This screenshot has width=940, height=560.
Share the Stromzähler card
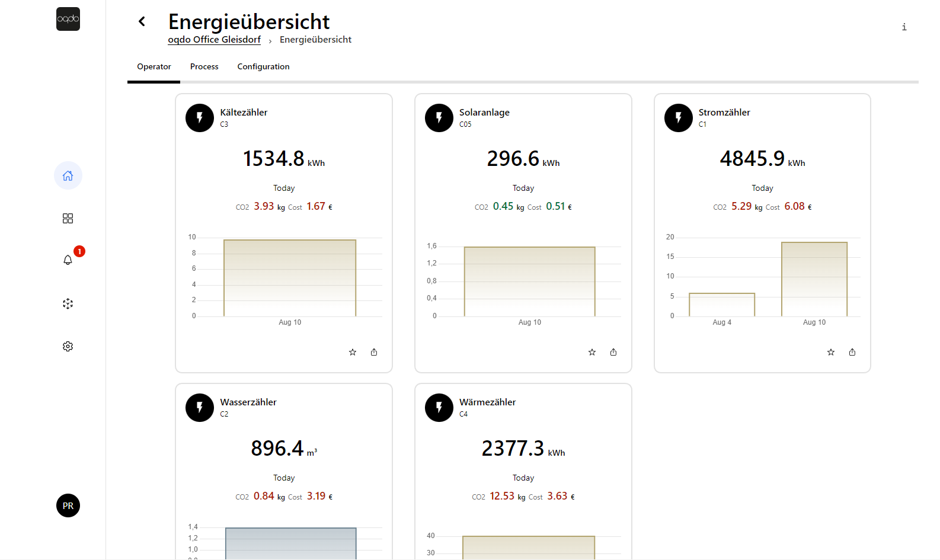click(852, 352)
